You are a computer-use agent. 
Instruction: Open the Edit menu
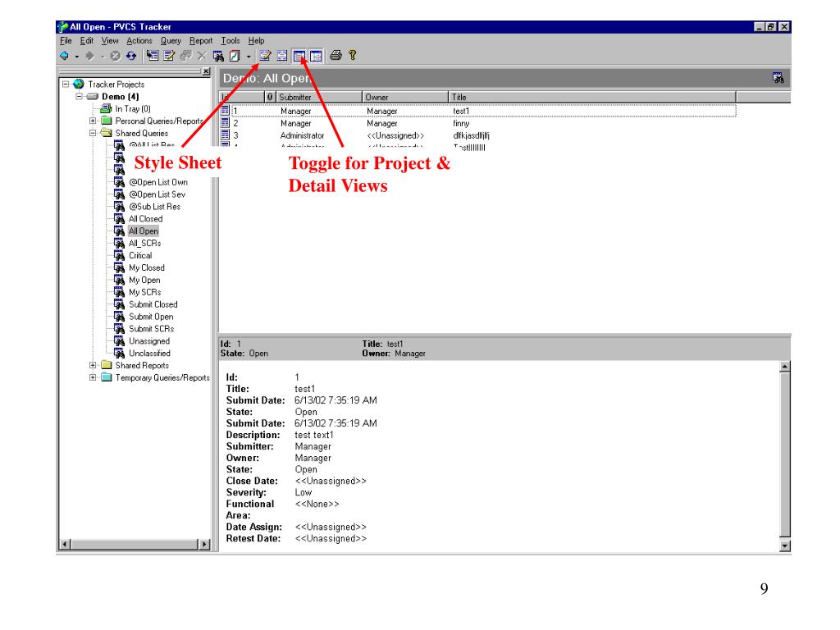point(87,41)
